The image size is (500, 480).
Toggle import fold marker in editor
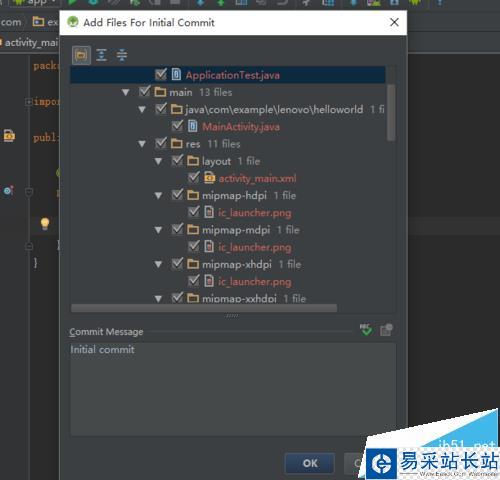pos(29,102)
